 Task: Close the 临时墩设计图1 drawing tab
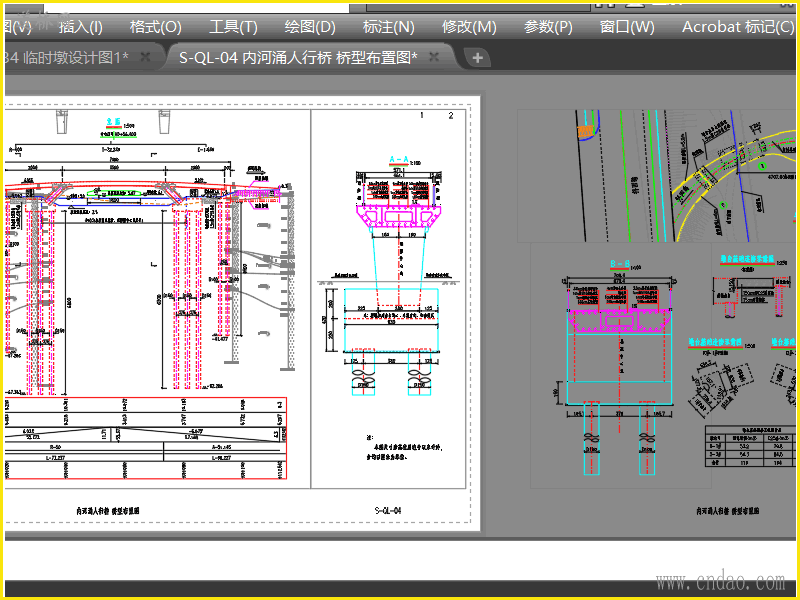(145, 57)
